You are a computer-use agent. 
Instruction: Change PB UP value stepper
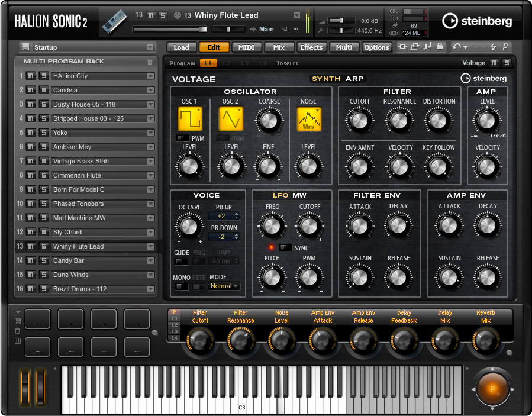237,216
